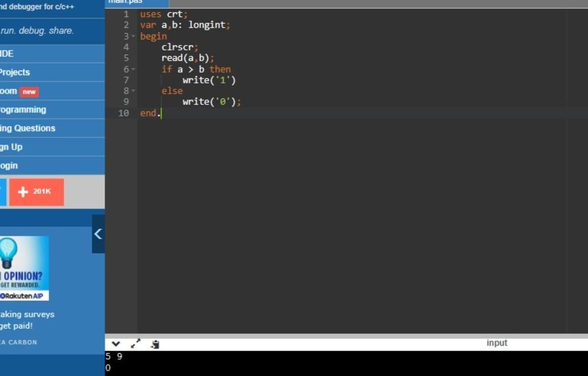
Task: Click the red 'new' badge in sidebar
Action: pyautogui.click(x=29, y=92)
